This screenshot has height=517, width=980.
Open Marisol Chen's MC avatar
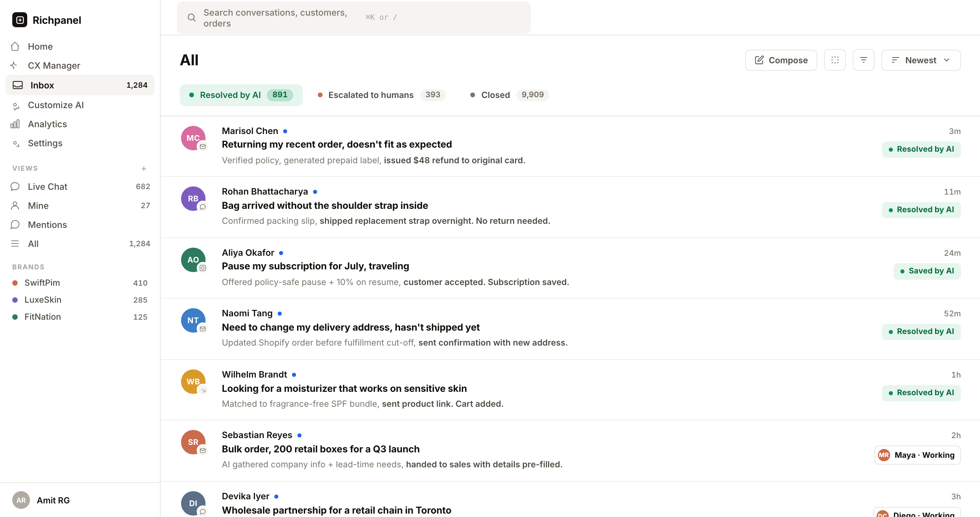[x=193, y=138]
